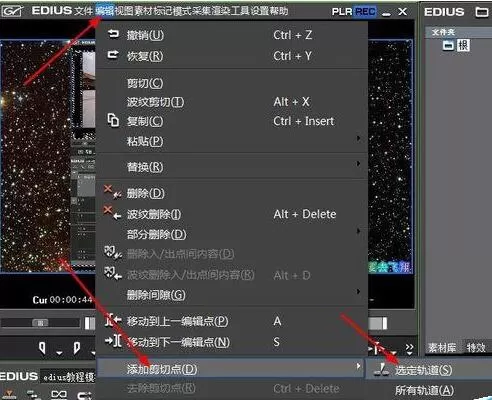Viewport: 492px width, 400px height.
Task: Toggle PLR player mode
Action: 342,12
